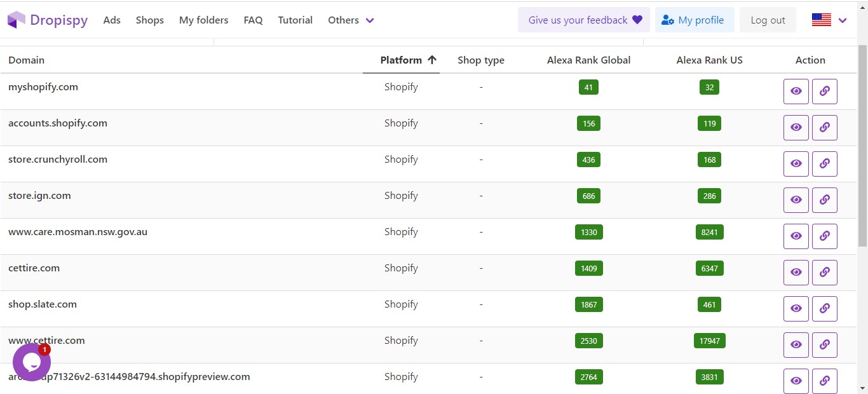The width and height of the screenshot is (868, 394).
Task: Open the purple chat support bubble
Action: coord(31,362)
